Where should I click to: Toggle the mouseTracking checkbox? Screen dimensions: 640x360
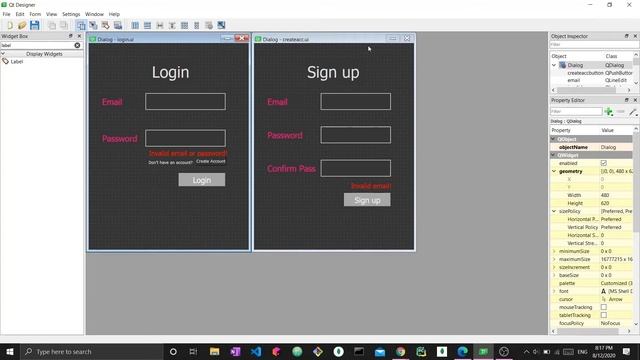pyautogui.click(x=604, y=307)
